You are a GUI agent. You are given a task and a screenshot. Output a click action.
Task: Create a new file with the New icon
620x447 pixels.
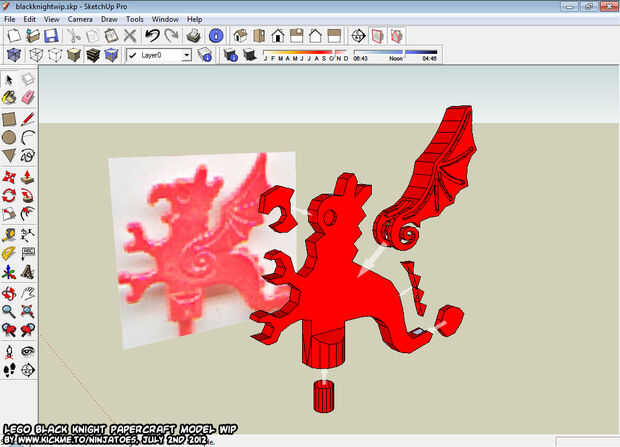coord(14,36)
